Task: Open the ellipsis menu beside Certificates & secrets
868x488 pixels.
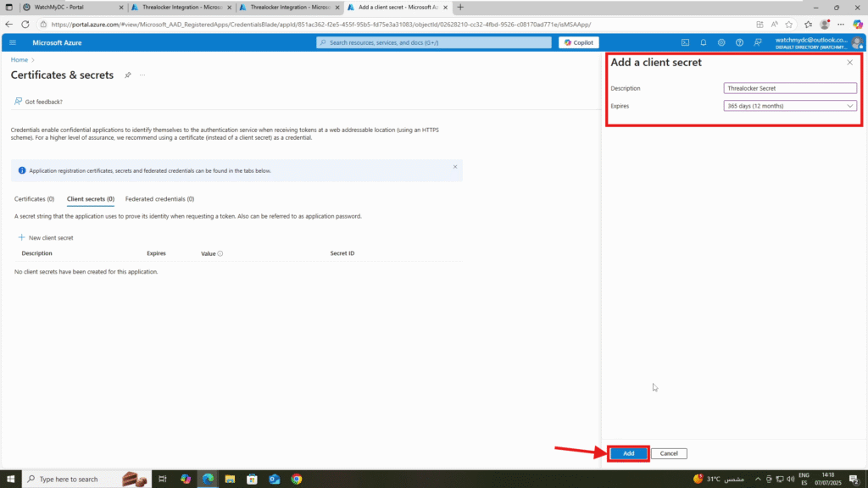Action: coord(142,75)
